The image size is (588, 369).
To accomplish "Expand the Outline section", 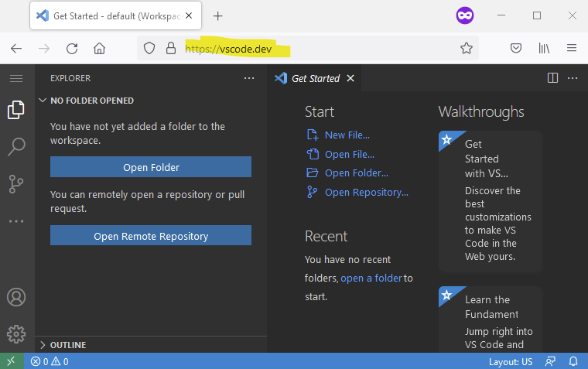I will click(x=151, y=345).
